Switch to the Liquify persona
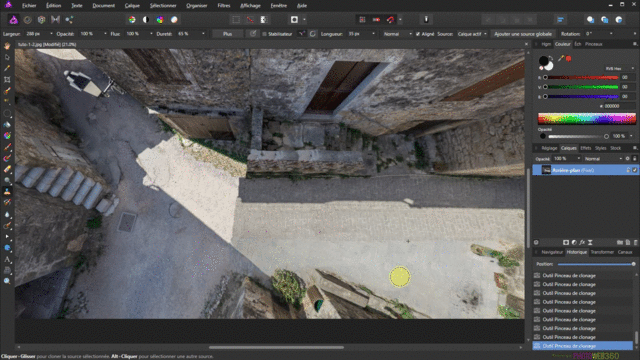Viewport: 640px width, 360px height. [x=27, y=20]
